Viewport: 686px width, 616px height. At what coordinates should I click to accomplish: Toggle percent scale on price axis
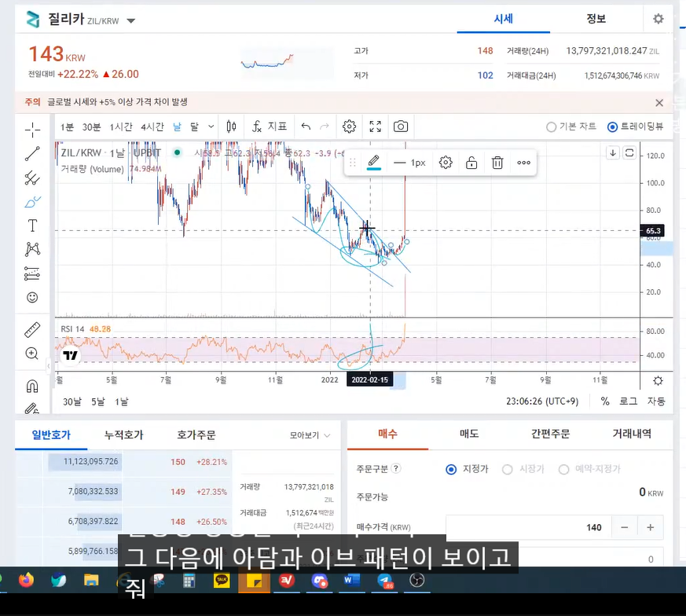(605, 401)
